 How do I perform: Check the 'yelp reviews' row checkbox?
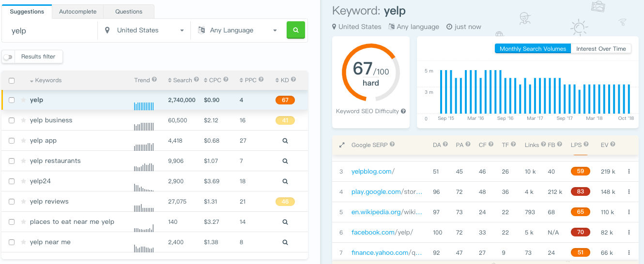point(12,202)
